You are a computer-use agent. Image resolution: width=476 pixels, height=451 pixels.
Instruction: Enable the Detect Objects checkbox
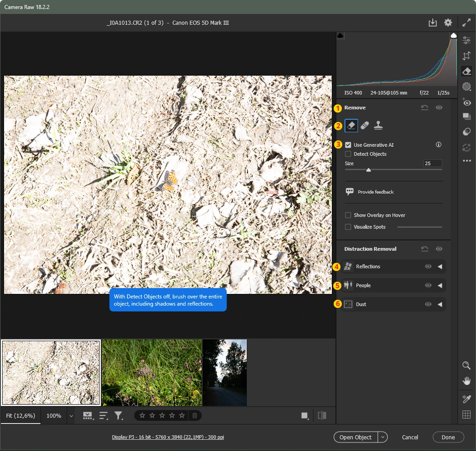tap(348, 154)
